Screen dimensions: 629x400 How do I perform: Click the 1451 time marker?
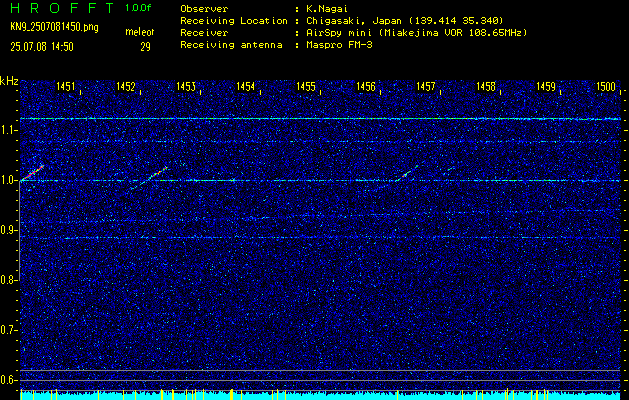65,86
